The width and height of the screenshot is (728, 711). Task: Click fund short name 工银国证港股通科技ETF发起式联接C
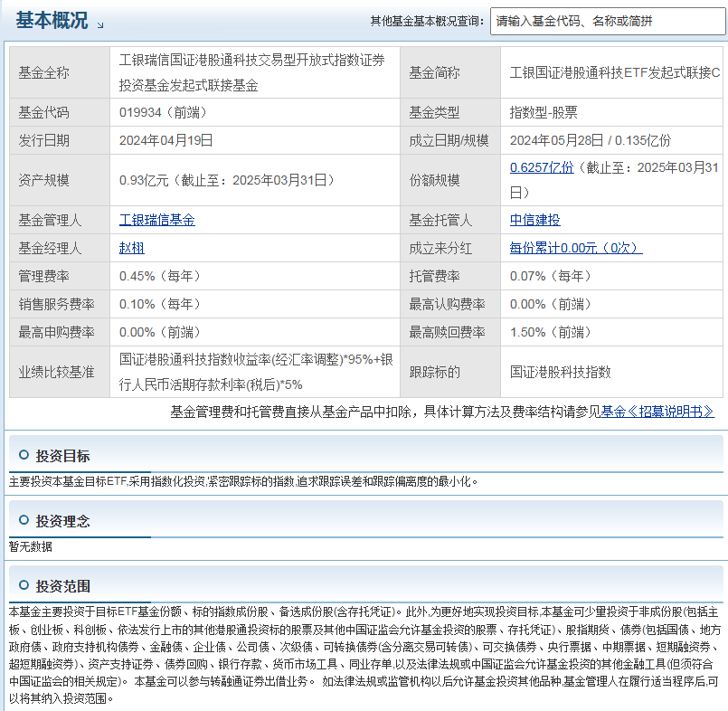[x=615, y=73]
